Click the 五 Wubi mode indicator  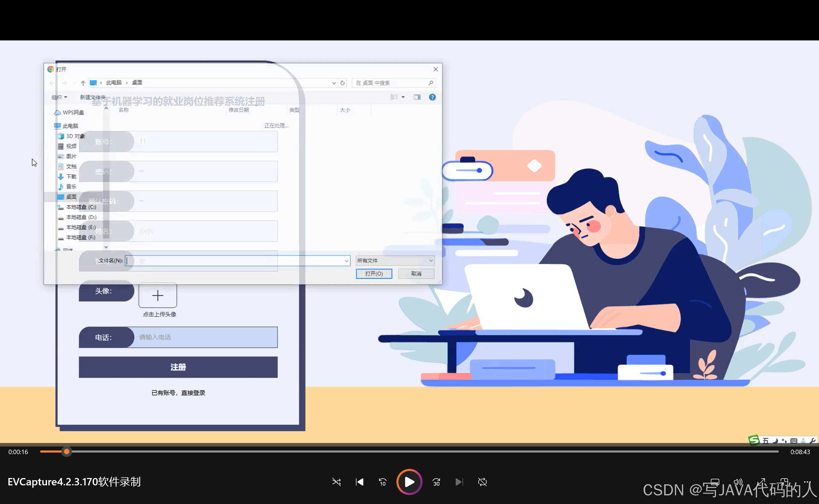point(766,441)
